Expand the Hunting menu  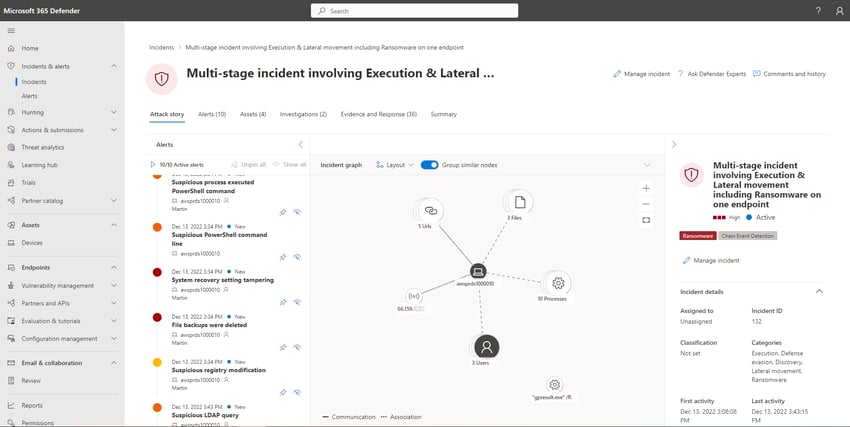click(114, 112)
